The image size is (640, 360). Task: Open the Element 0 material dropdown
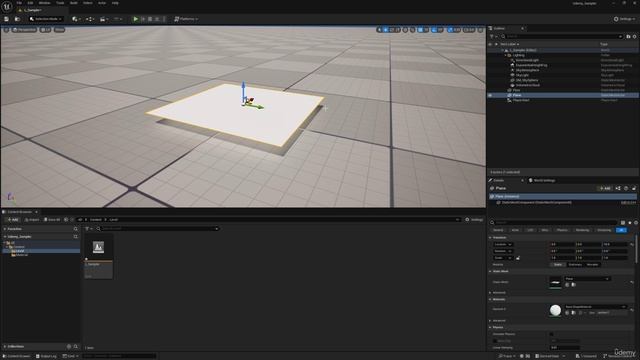pyautogui.click(x=596, y=307)
